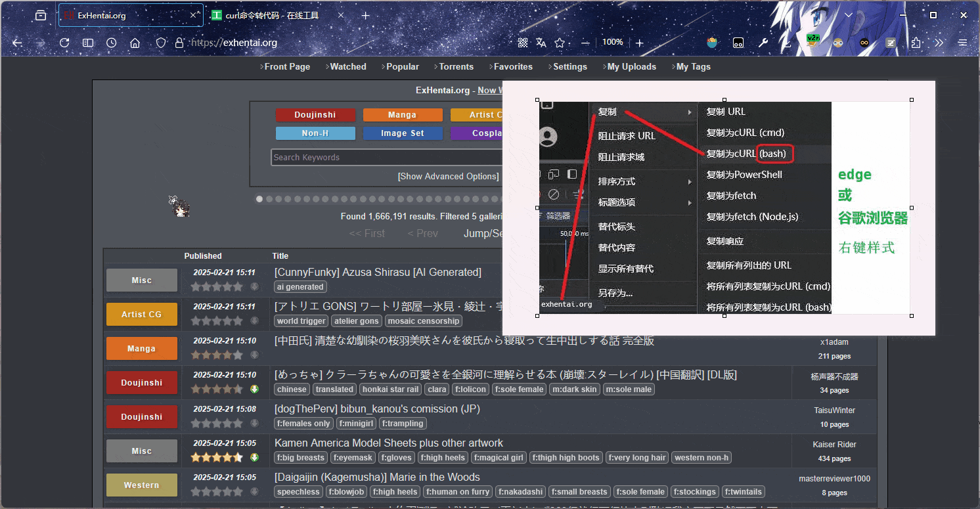Toggle the Manga category filter
The image size is (980, 509).
[x=402, y=115]
